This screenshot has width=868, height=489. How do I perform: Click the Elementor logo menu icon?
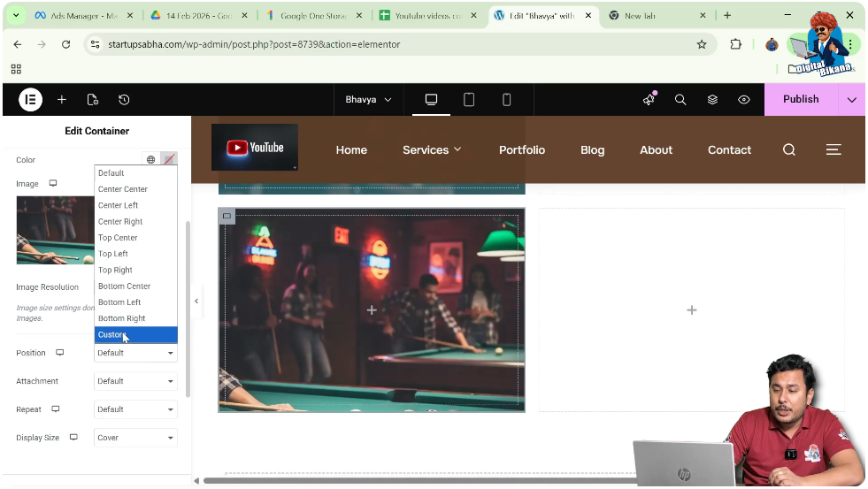[x=30, y=100]
